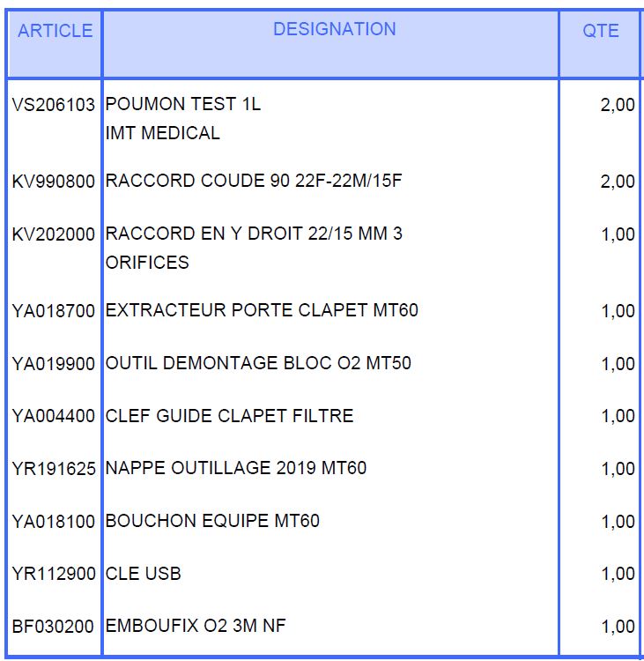The image size is (644, 661).
Task: Select article code BF030200
Action: 54,628
